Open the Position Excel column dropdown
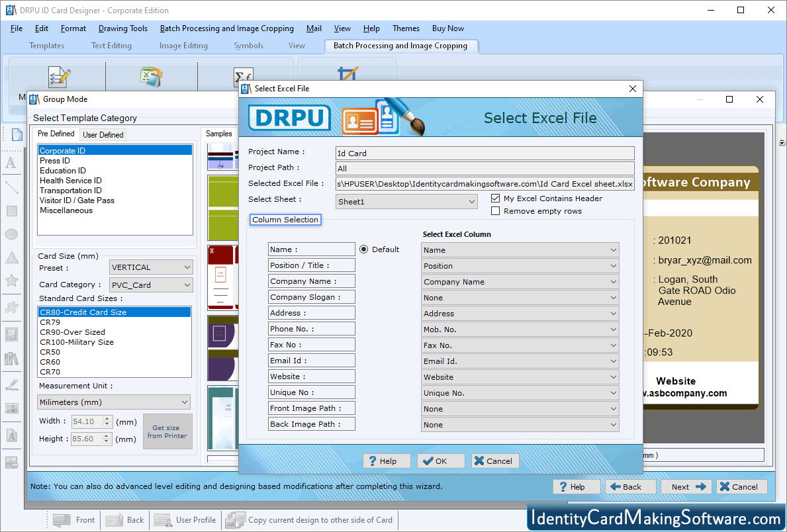Screen dimensions: 787x532 520,266
